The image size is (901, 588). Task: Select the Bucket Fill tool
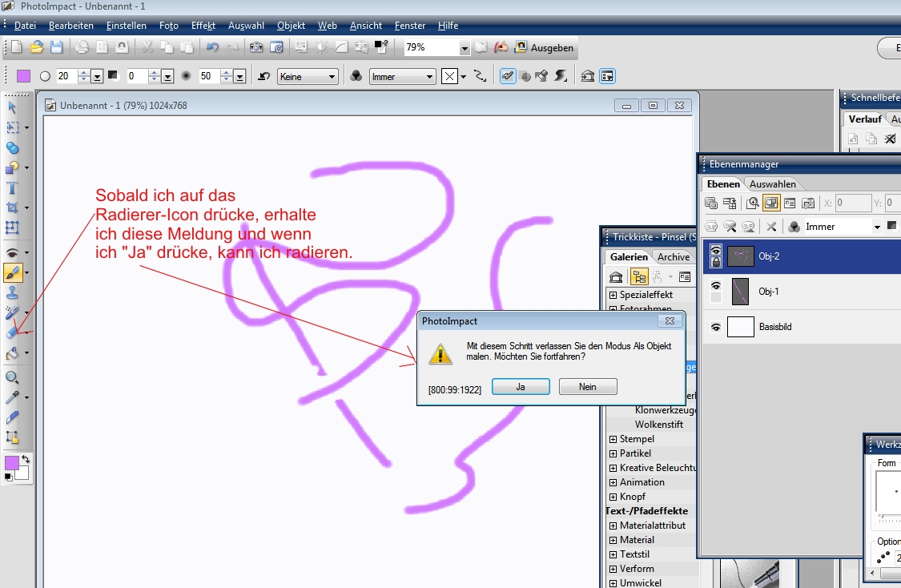[12, 353]
